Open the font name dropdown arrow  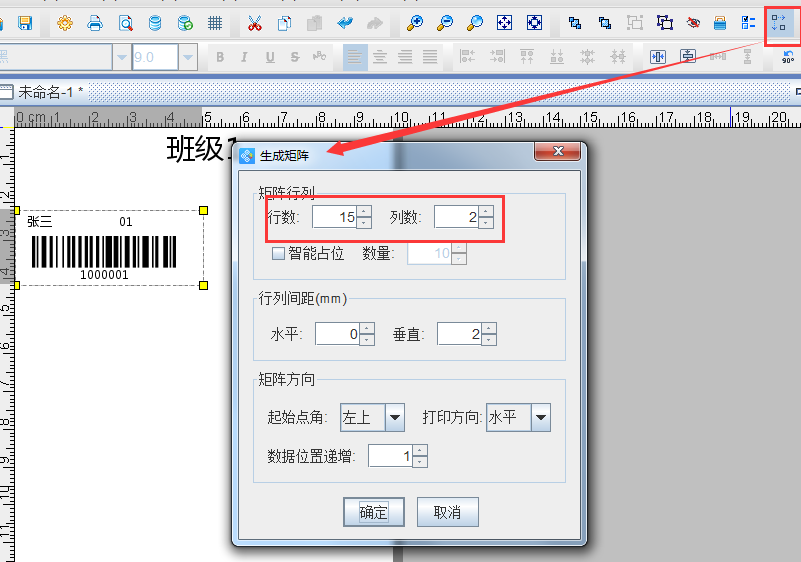[122, 57]
